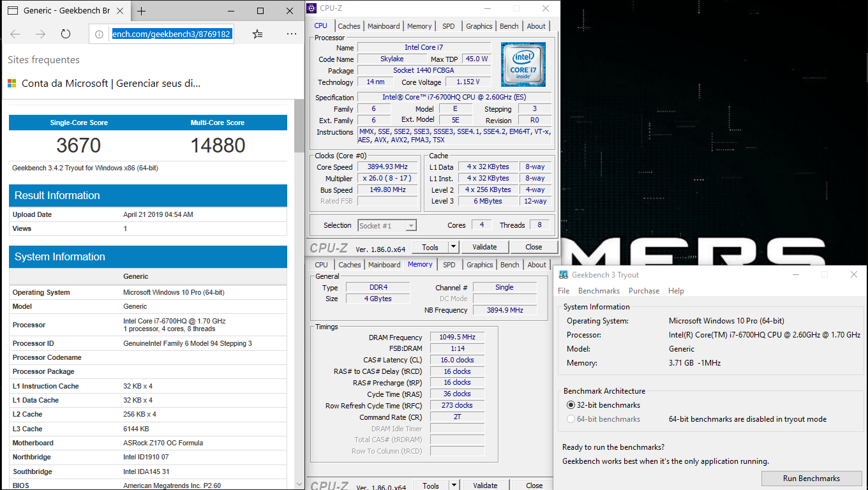Select 32-bit benchmarks radio button
This screenshot has width=868, height=490.
pos(571,405)
